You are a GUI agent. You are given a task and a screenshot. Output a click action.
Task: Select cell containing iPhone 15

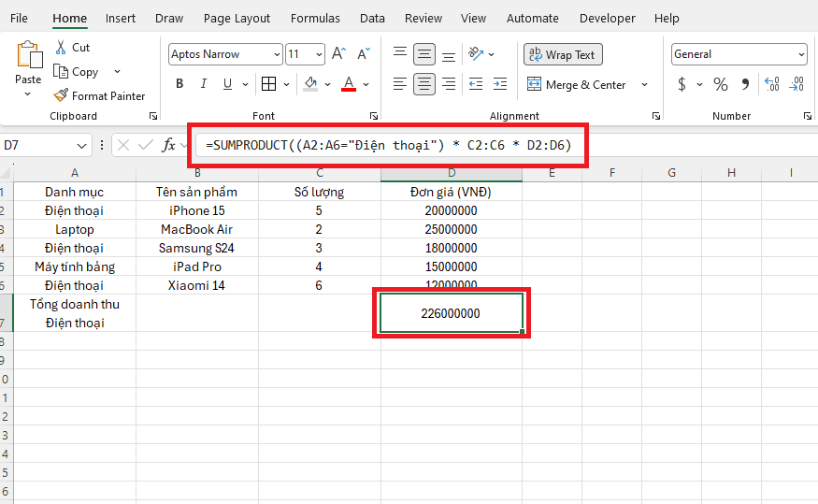click(x=197, y=210)
